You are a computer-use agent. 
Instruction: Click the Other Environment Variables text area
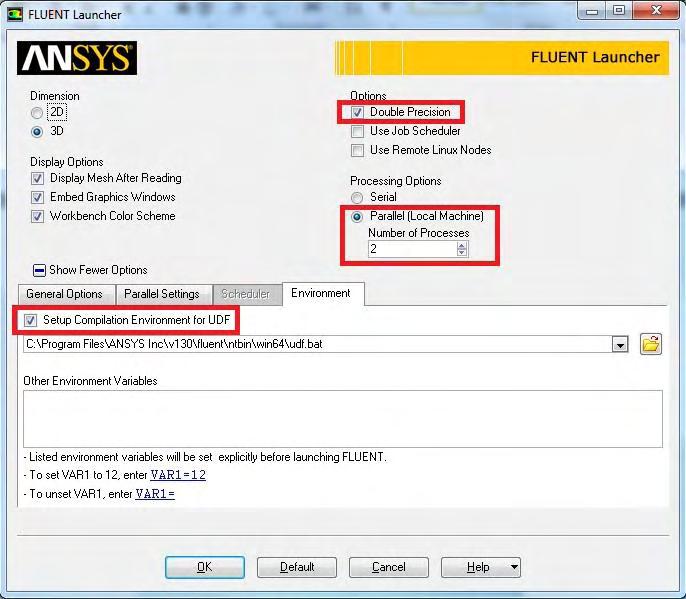click(x=343, y=419)
